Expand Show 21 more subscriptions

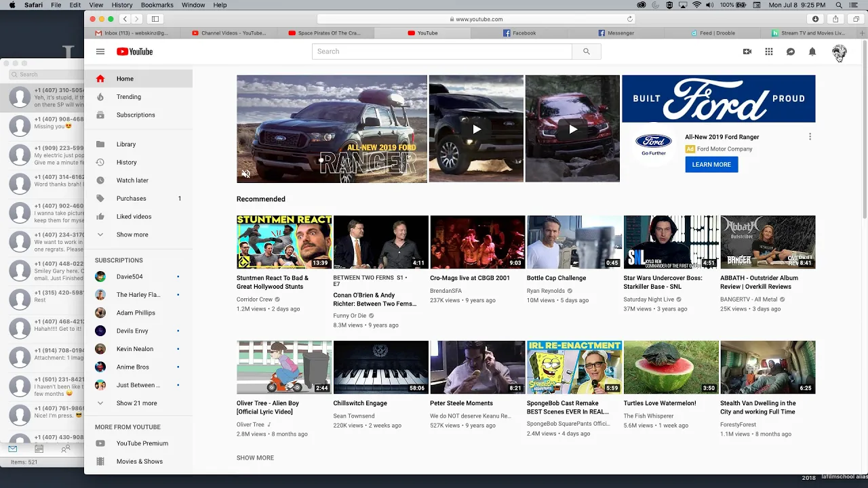(x=138, y=403)
